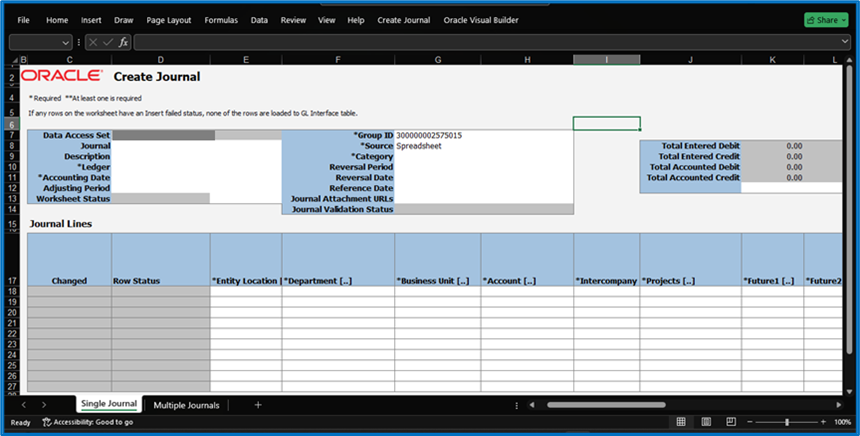Click the Enter formula checkmark icon
Image resolution: width=860 pixels, height=436 pixels.
108,42
